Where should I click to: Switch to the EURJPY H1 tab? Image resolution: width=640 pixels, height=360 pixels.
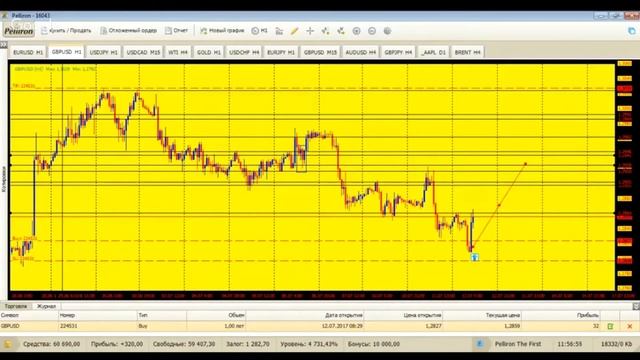pos(281,52)
